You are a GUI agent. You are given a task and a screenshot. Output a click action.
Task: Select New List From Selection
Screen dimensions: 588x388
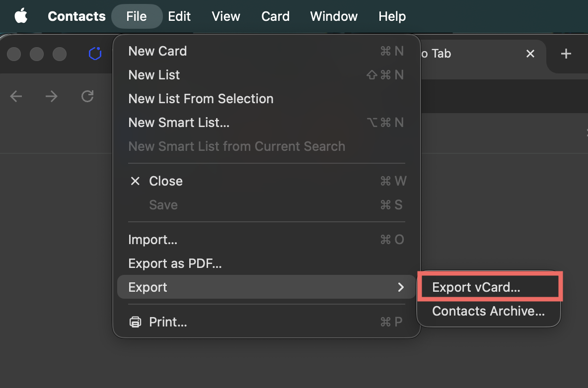pyautogui.click(x=201, y=99)
